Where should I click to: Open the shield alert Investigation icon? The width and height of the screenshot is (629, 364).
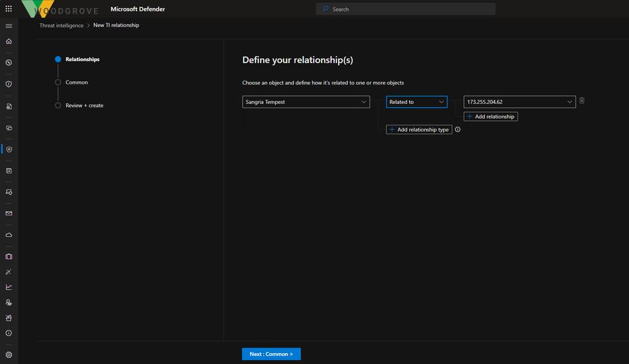click(9, 84)
